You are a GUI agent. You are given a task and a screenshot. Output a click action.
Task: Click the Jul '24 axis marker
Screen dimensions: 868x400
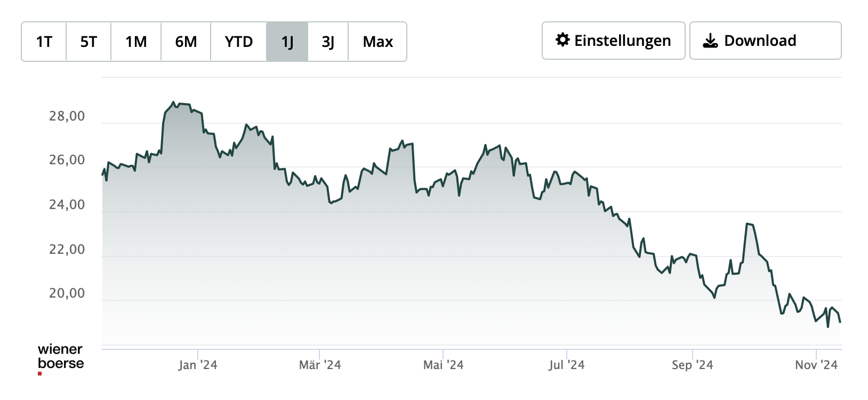tap(566, 365)
